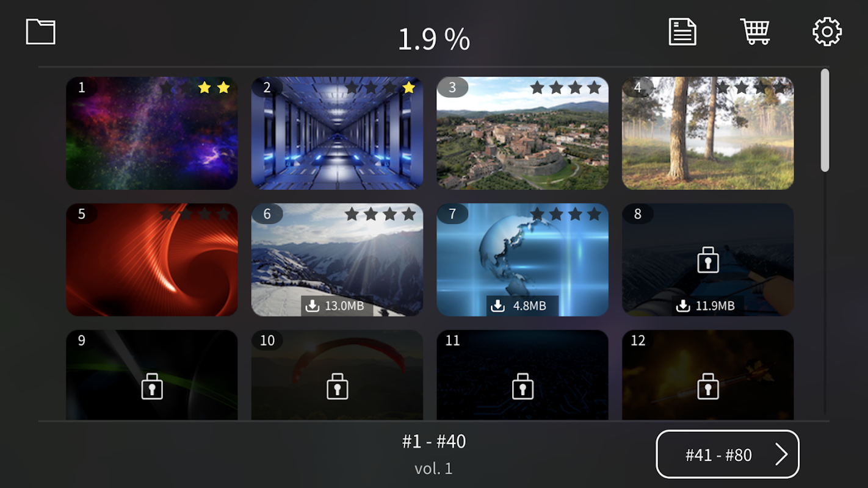Screen dimensions: 868x488
Task: Open the document list icon
Action: tap(682, 31)
